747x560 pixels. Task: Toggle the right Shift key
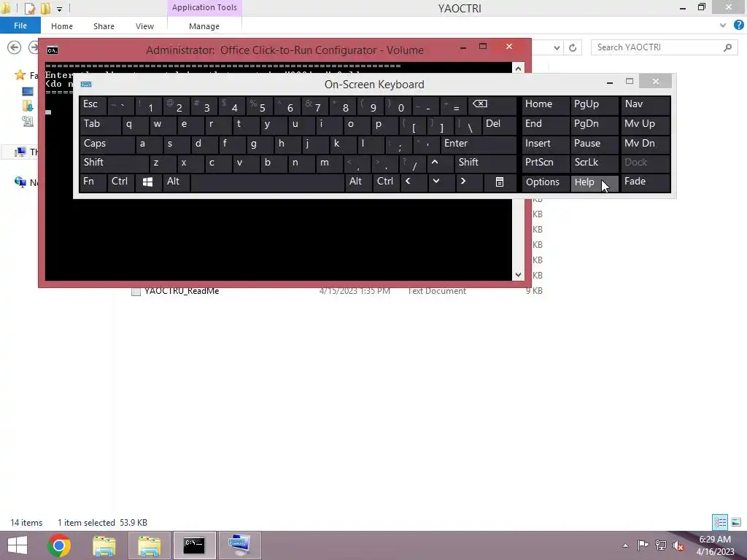485,163
